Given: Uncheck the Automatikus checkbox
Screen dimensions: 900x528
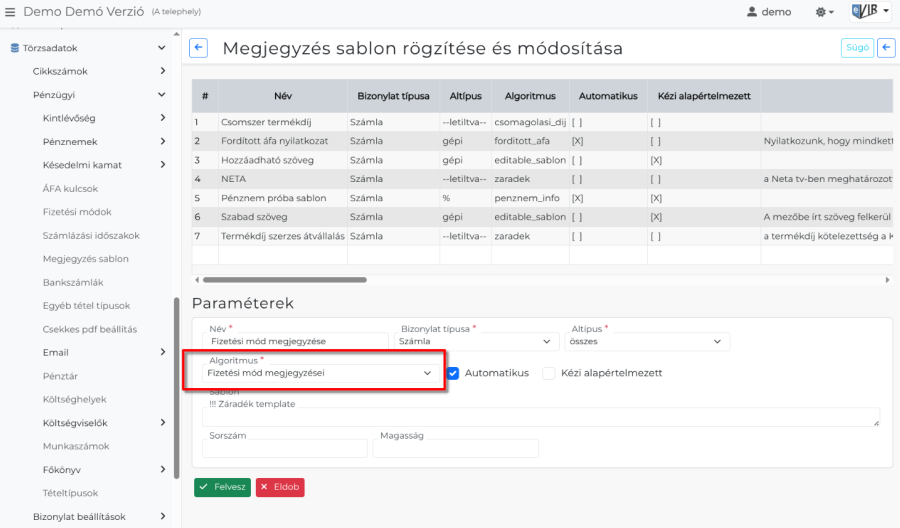Looking at the screenshot, I should (x=453, y=373).
